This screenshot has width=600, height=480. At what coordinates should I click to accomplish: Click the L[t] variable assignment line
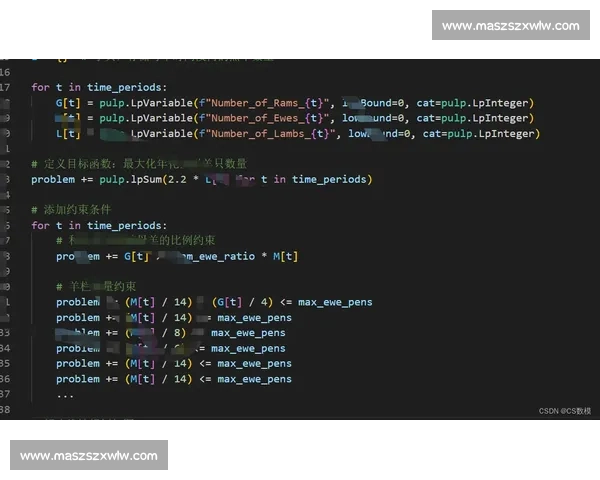click(69, 133)
